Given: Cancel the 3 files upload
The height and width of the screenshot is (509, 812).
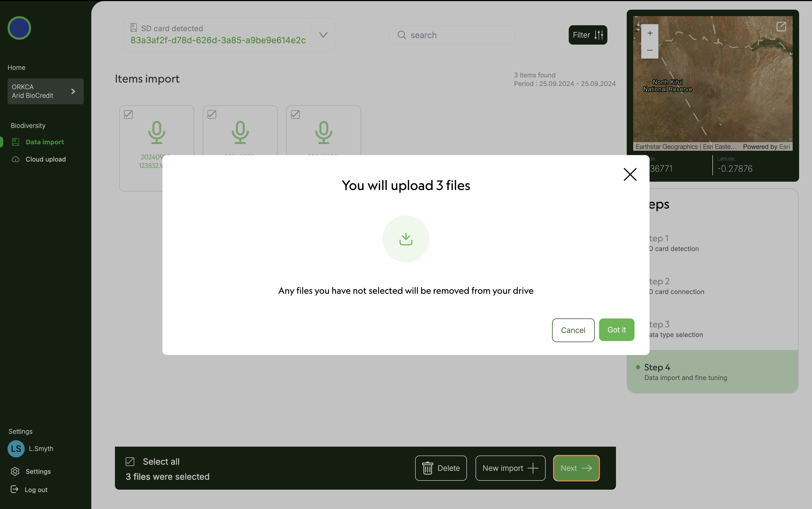Looking at the screenshot, I should point(573,330).
